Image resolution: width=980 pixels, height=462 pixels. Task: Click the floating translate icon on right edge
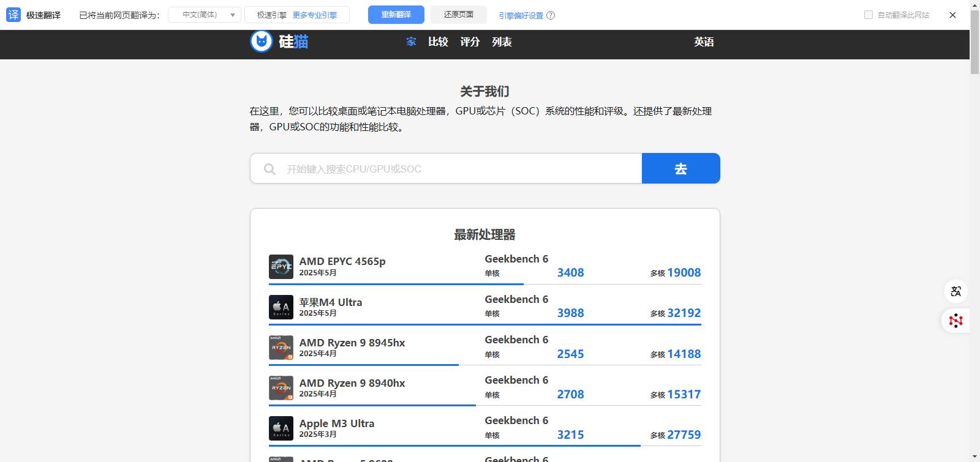point(956,291)
